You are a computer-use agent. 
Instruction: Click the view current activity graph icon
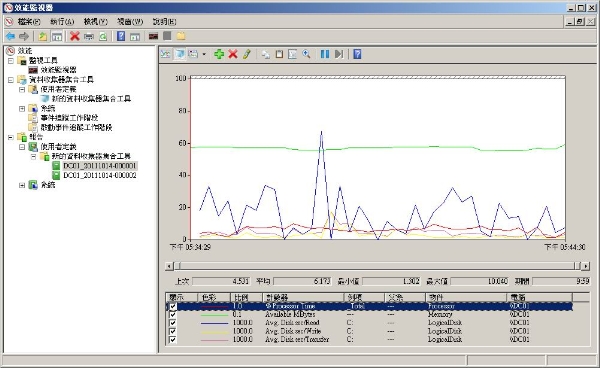point(165,54)
